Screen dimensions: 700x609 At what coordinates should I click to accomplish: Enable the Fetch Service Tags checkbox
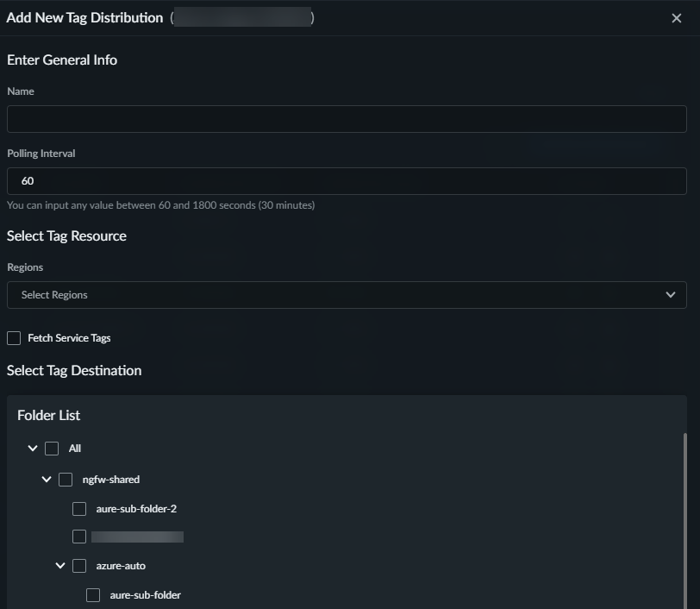pyautogui.click(x=14, y=338)
